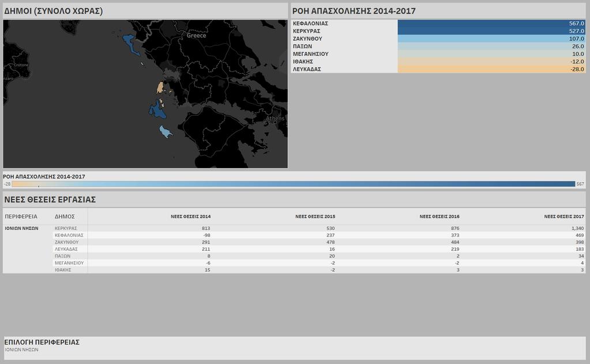Click the ΝΕΕΣ ΘΕΣΕΙΣ 2017 column header
Viewport: 590px width, 364px height.
[x=564, y=217]
